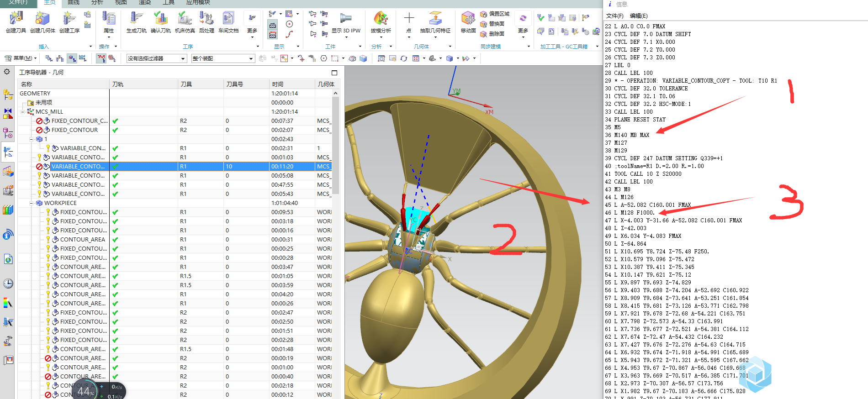Maximize the 工序导航器 panel checkbox
The width and height of the screenshot is (868, 399).
(334, 73)
